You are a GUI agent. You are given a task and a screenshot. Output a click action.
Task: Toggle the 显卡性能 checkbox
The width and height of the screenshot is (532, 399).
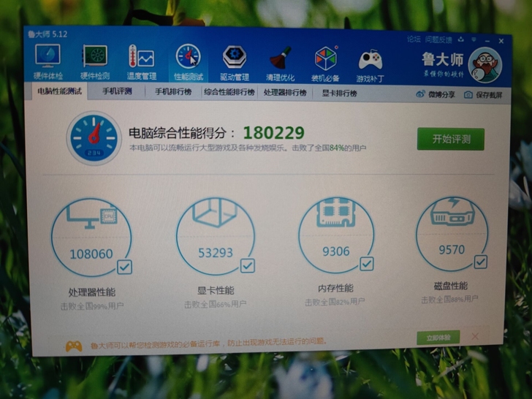click(x=247, y=266)
